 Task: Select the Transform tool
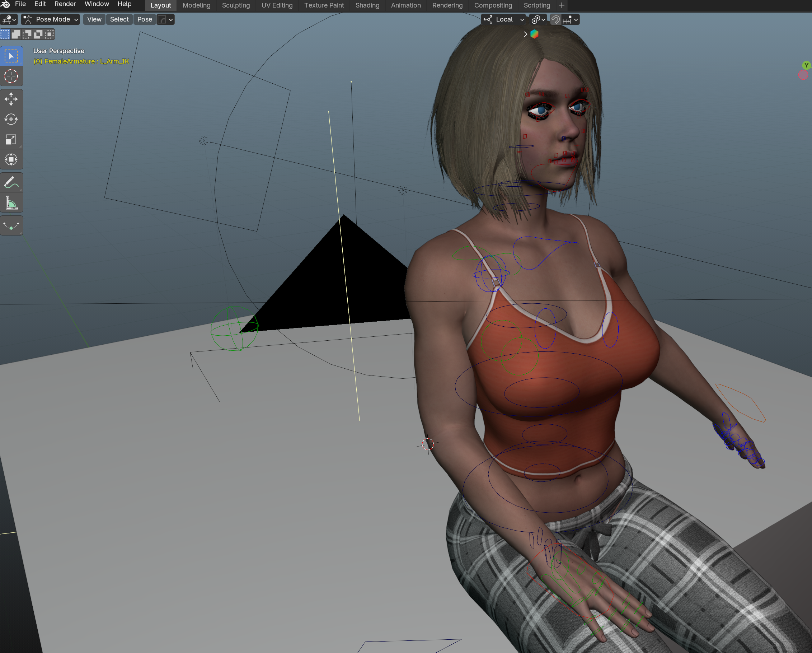[11, 159]
